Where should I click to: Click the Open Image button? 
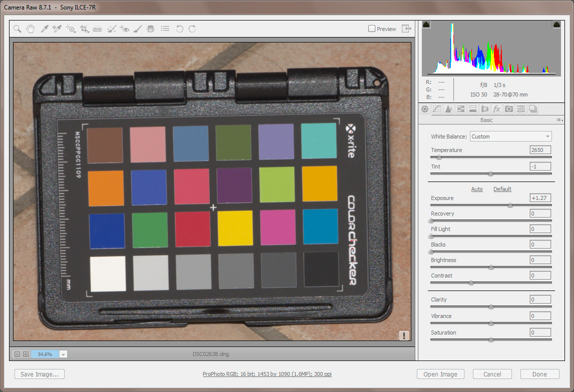[x=440, y=374]
